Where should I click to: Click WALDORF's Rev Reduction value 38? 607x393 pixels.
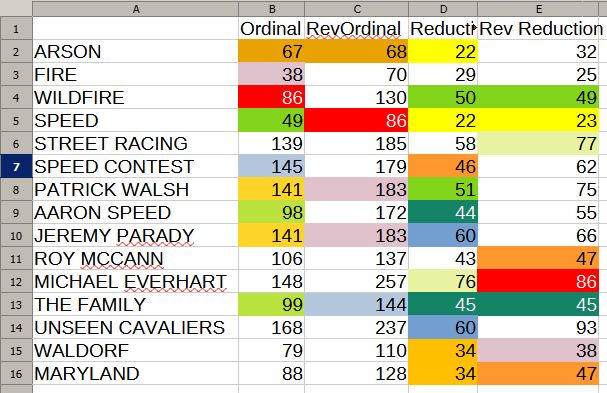[538, 351]
